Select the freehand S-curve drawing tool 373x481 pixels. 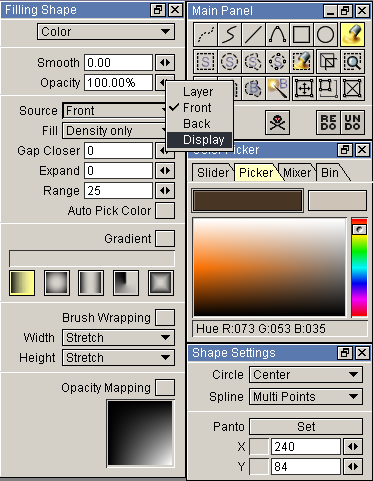(229, 34)
